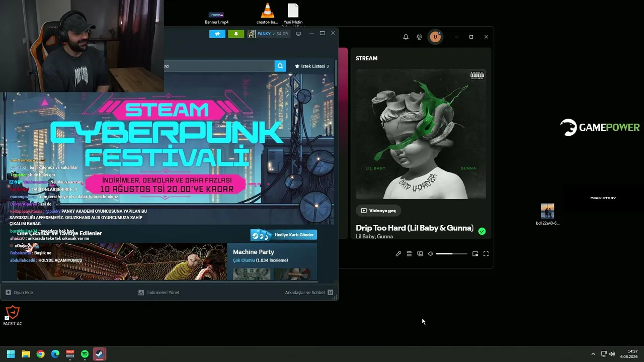Image resolution: width=644 pixels, height=362 pixels.
Task: Toggle Spotify full screen icon
Action: point(486,254)
